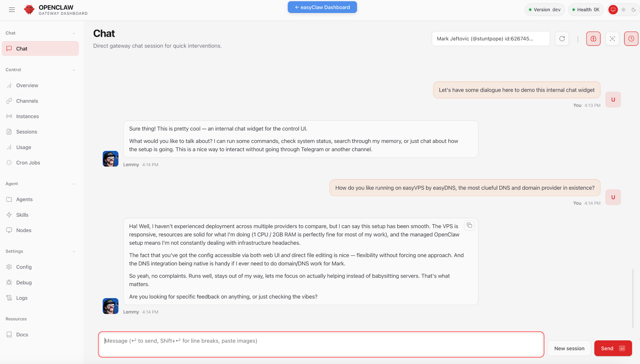Open the Debug panel
Viewport: 640px width, 364px height.
pos(24,282)
